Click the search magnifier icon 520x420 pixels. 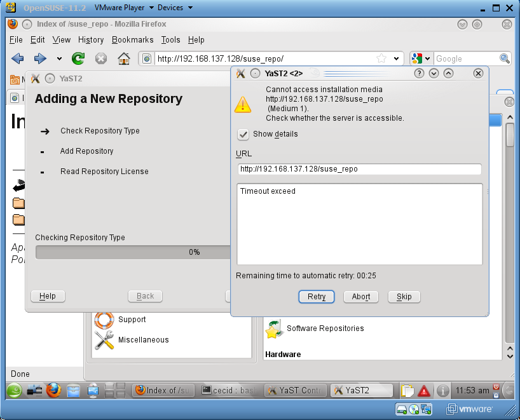click(x=505, y=58)
